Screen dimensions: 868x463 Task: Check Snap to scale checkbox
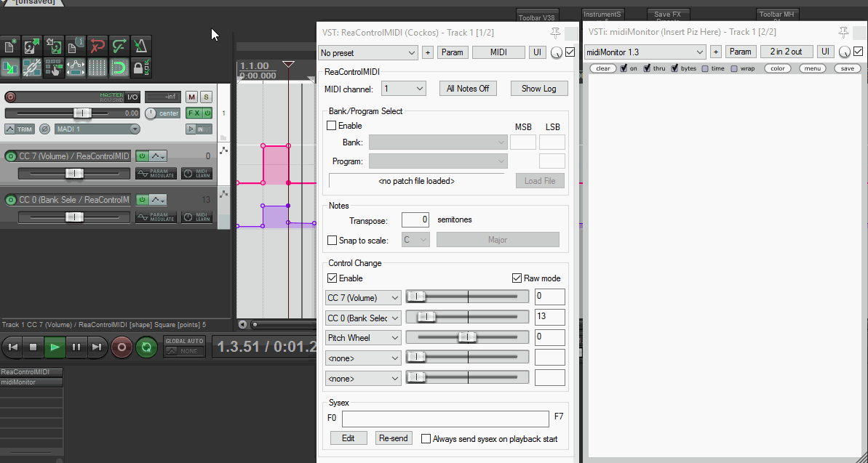pyautogui.click(x=333, y=240)
